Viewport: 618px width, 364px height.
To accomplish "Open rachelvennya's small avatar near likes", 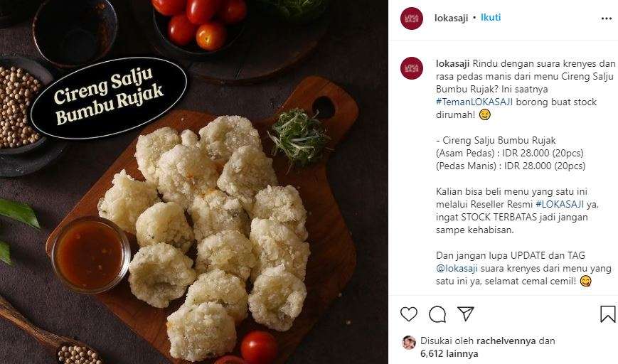I will (x=409, y=343).
